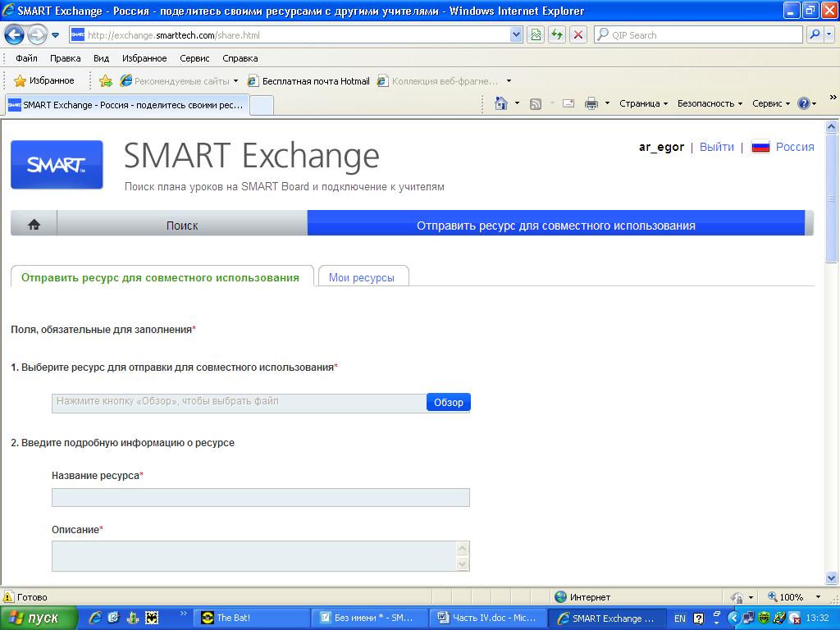This screenshot has height=630, width=840.
Task: Click the EN language indicator
Action: click(680, 619)
